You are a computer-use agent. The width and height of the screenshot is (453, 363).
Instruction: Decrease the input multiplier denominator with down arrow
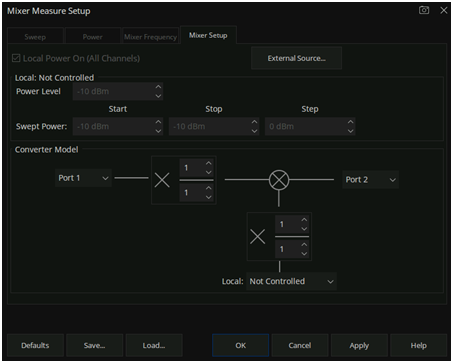point(209,197)
